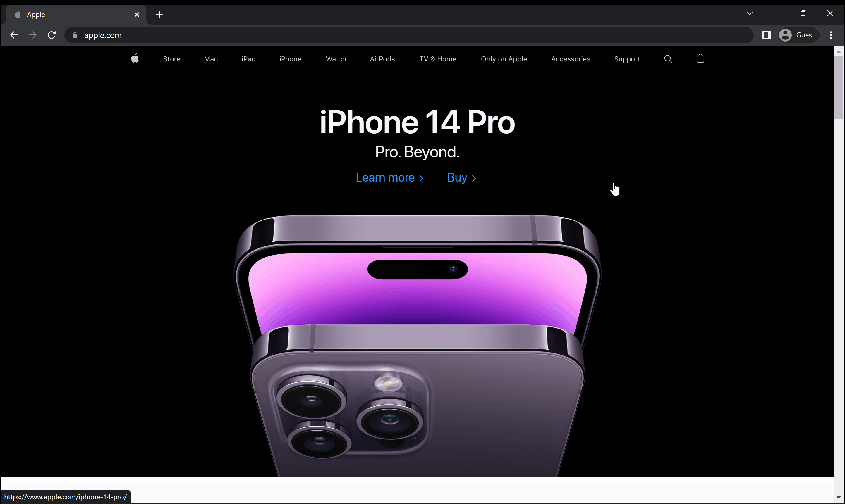The image size is (845, 504).
Task: Select the Watch tab in Apple navigation
Action: point(336,59)
